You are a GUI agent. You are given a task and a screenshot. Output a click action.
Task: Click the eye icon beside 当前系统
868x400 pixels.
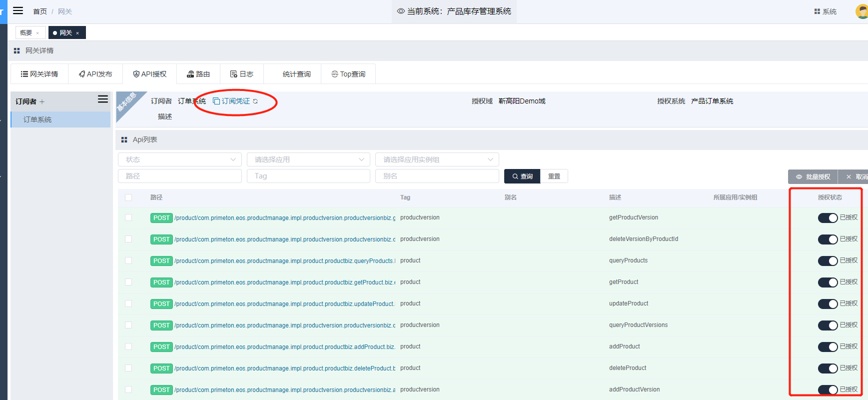pyautogui.click(x=401, y=11)
